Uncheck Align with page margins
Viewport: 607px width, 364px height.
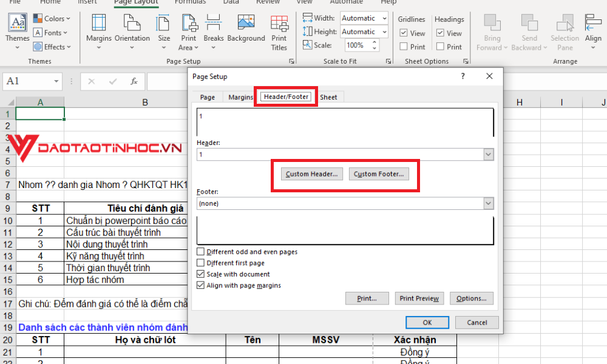(200, 285)
